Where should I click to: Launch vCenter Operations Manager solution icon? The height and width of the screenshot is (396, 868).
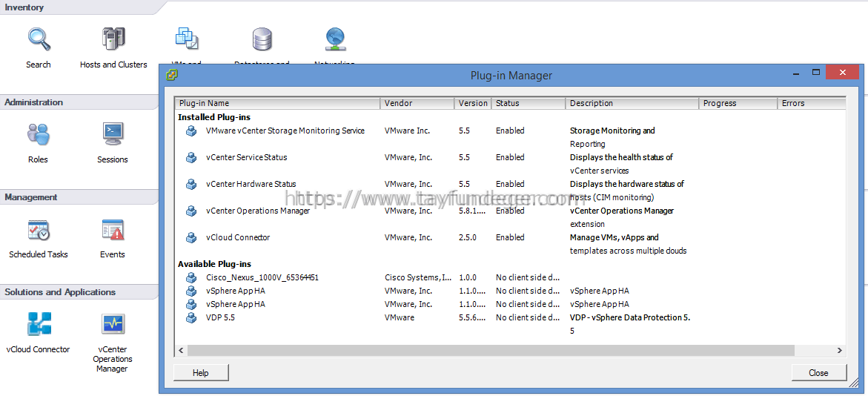[x=113, y=324]
